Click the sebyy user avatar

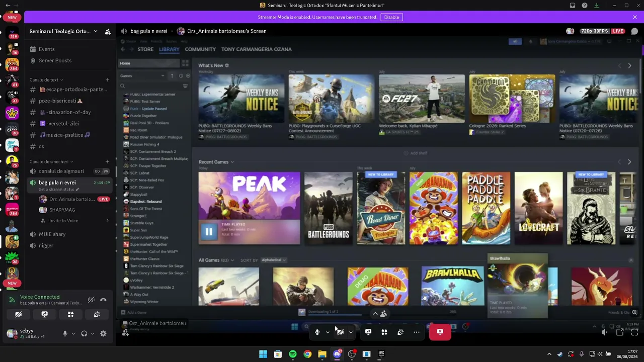coord(12,333)
